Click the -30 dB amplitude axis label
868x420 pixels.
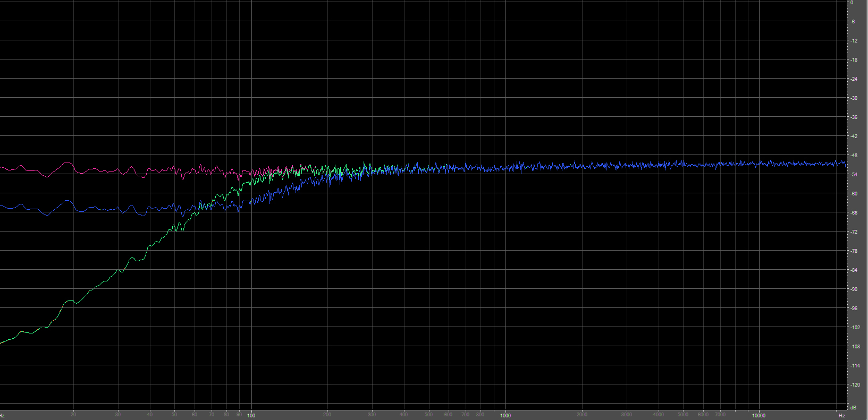(x=853, y=98)
